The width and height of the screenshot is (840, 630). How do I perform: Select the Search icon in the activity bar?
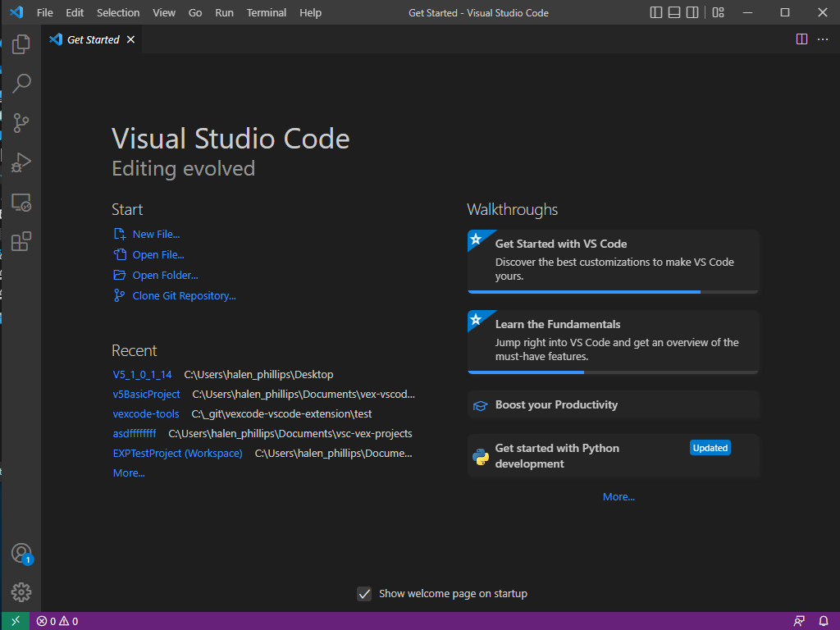coord(21,84)
